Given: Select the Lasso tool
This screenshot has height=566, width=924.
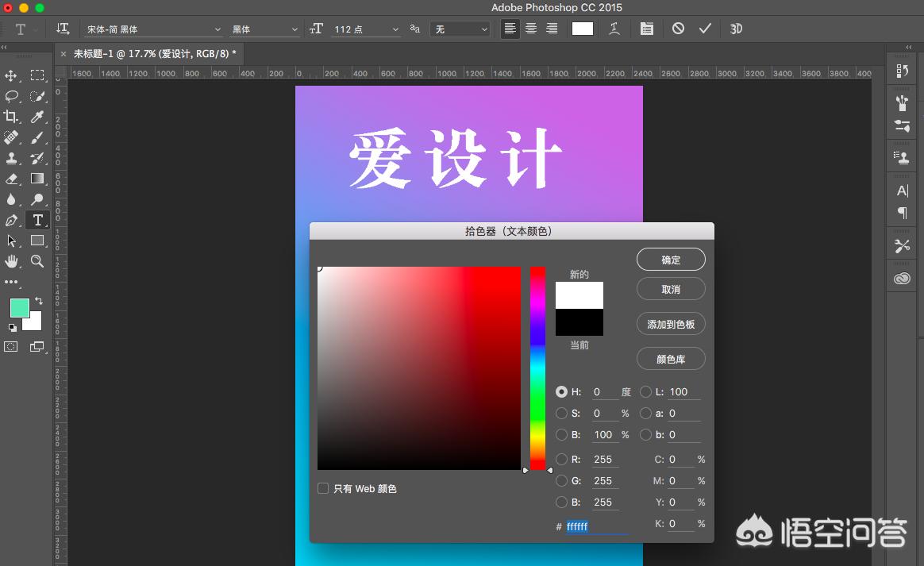Looking at the screenshot, I should tap(11, 96).
